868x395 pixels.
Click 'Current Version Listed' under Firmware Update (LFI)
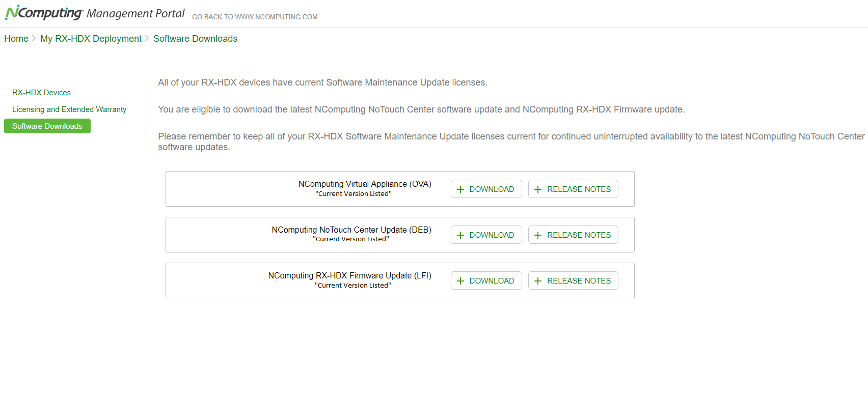point(353,286)
